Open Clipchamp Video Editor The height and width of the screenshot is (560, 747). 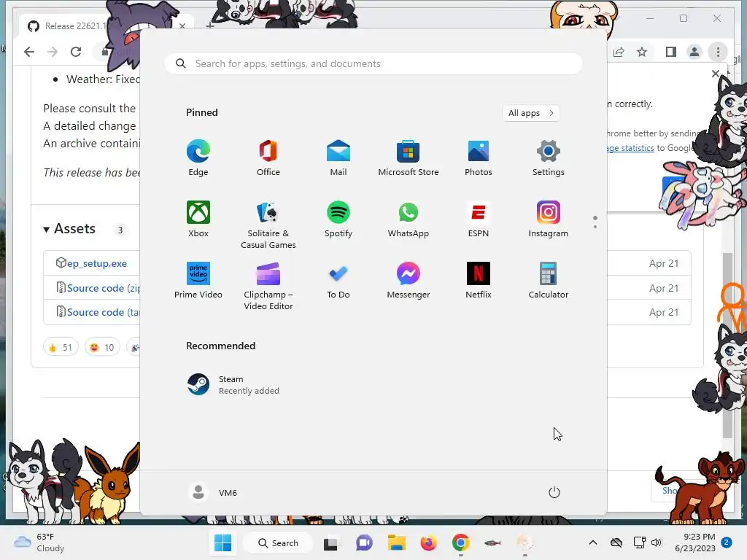(268, 286)
